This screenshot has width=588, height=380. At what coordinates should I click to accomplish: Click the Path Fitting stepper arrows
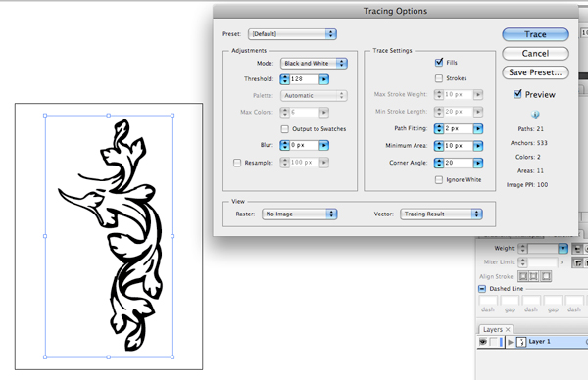[x=439, y=129]
